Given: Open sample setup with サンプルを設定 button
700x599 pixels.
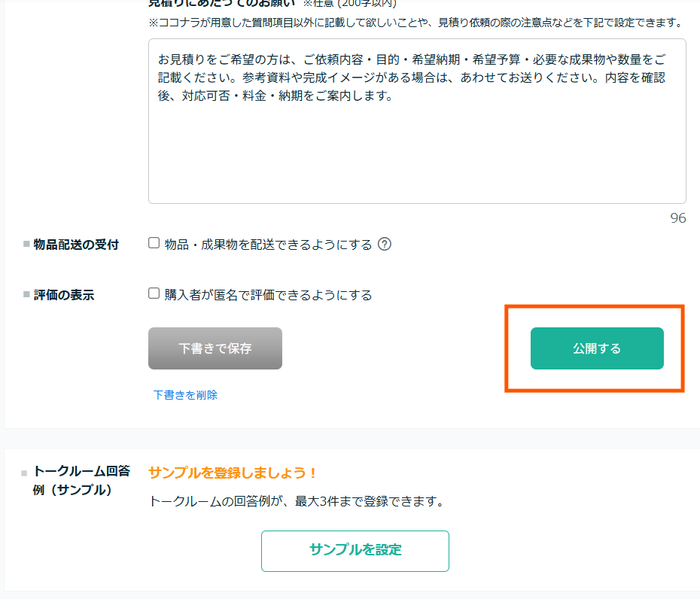Looking at the screenshot, I should [355, 551].
